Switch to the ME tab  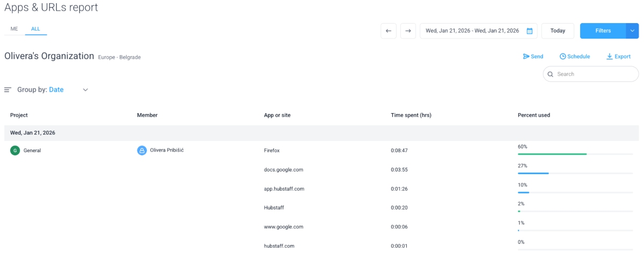[14, 29]
